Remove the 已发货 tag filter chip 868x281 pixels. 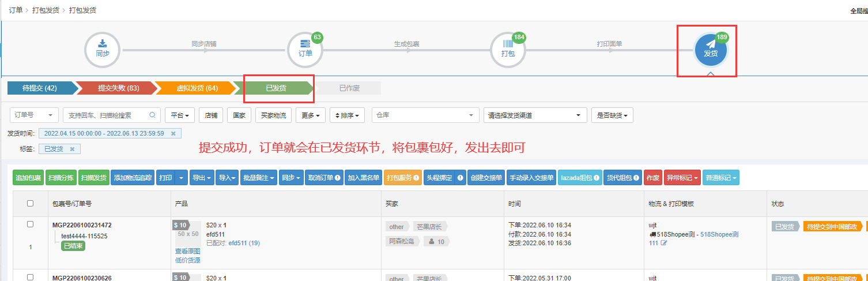coord(72,149)
